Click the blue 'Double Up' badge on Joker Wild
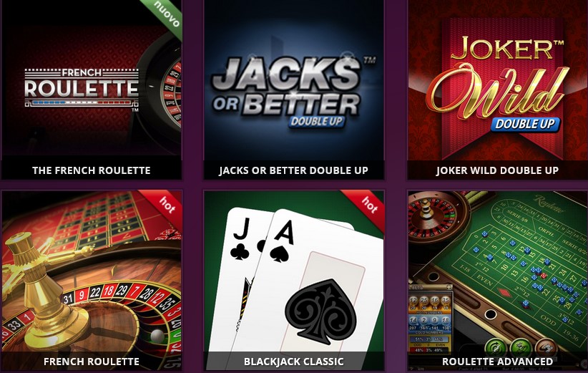The height and width of the screenshot is (373, 588). (x=525, y=124)
